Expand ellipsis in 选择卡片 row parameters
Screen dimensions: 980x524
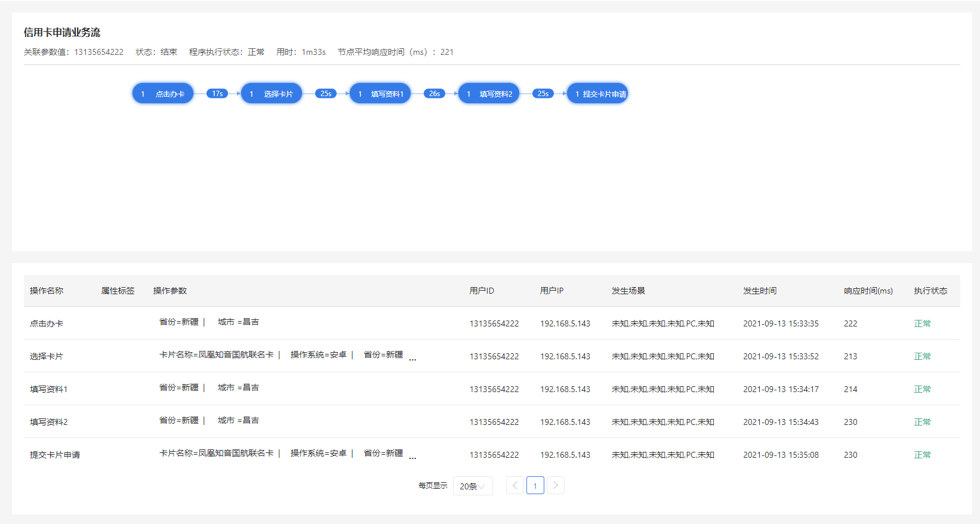[412, 359]
